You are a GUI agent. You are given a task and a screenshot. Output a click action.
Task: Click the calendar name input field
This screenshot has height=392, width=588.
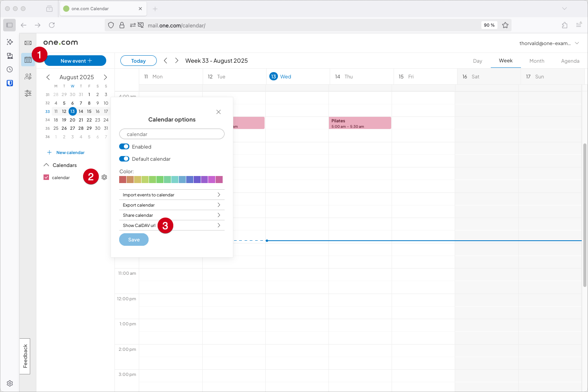tap(172, 134)
